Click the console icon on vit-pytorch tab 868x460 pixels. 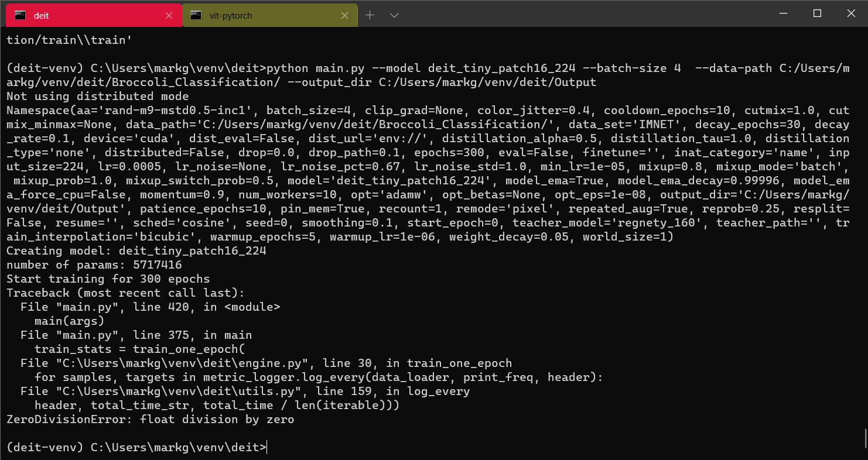point(196,16)
